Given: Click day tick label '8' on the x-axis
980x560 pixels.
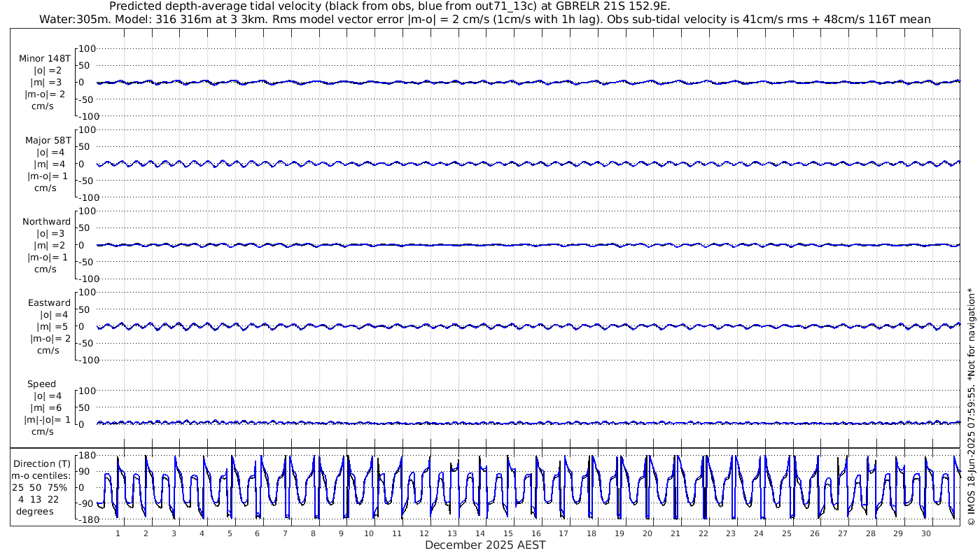Looking at the screenshot, I should 313,533.
